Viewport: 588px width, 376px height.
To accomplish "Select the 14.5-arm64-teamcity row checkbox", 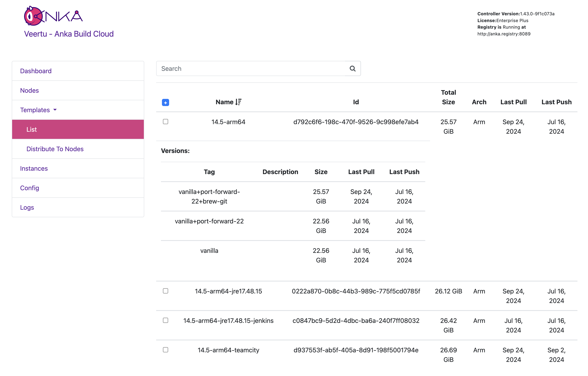I will click(166, 350).
